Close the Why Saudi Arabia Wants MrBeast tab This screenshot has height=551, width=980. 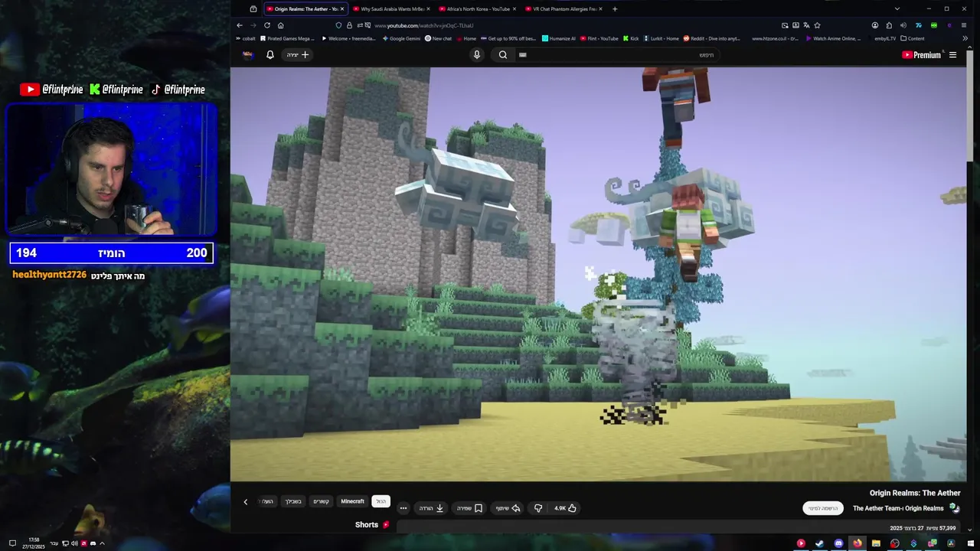(x=429, y=8)
